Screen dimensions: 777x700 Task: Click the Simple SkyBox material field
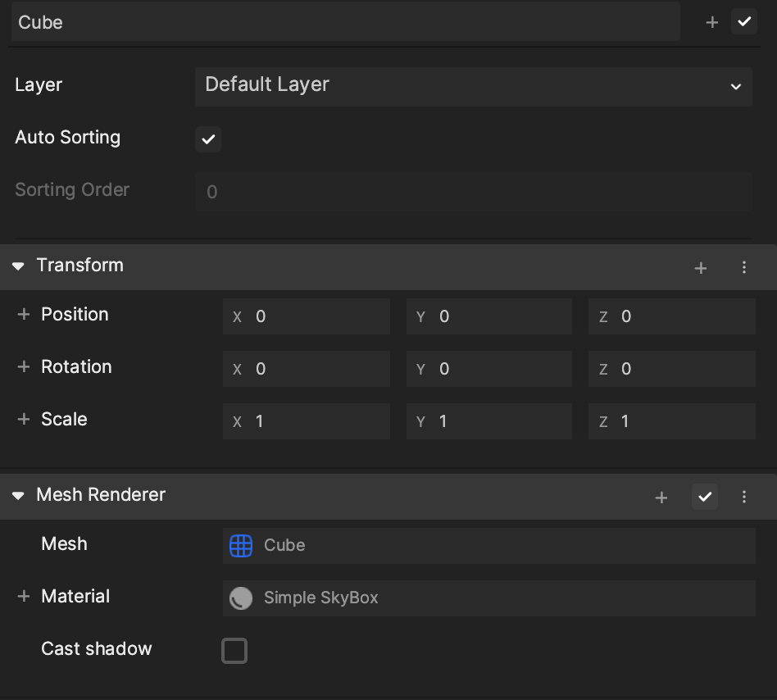488,598
